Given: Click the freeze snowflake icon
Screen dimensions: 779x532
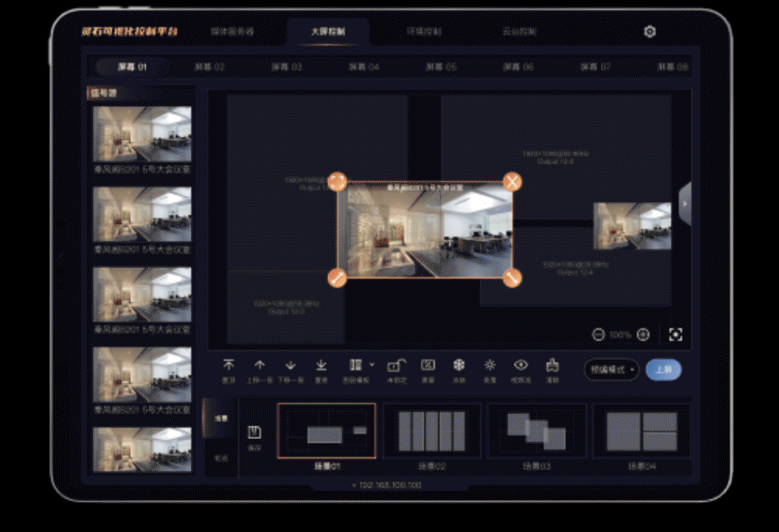Looking at the screenshot, I should coord(459,365).
